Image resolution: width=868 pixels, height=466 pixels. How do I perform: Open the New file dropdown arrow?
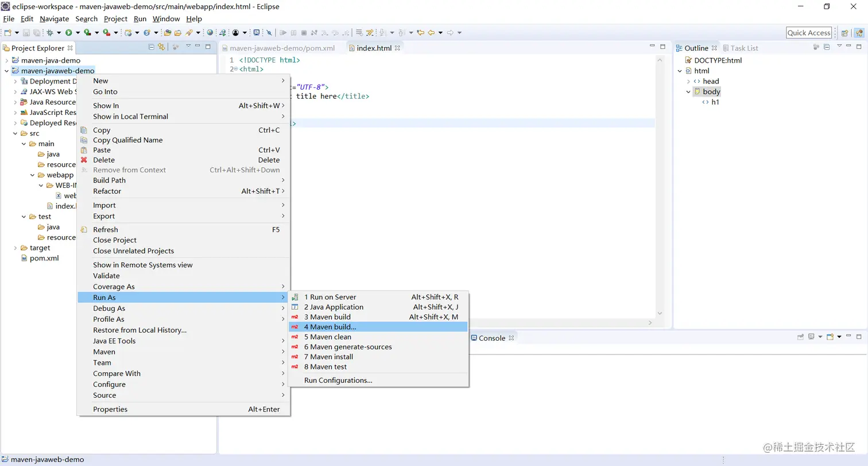[17, 33]
